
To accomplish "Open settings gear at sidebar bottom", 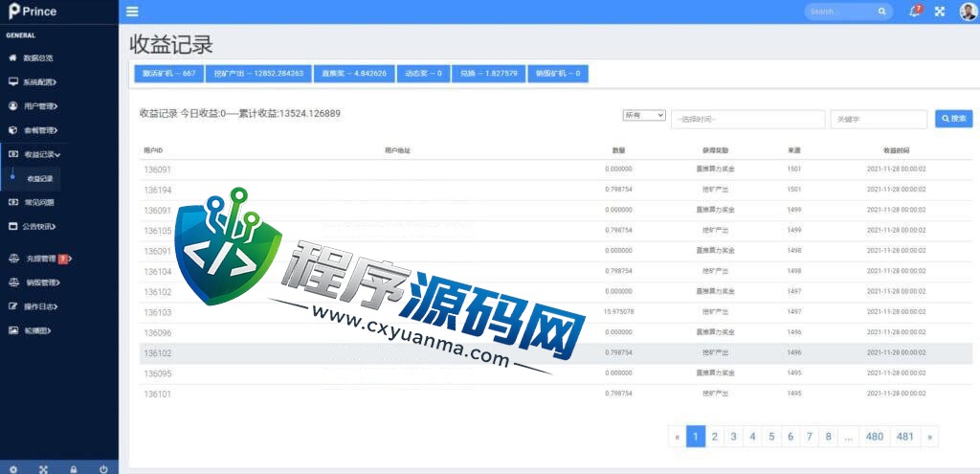I will click(13, 468).
